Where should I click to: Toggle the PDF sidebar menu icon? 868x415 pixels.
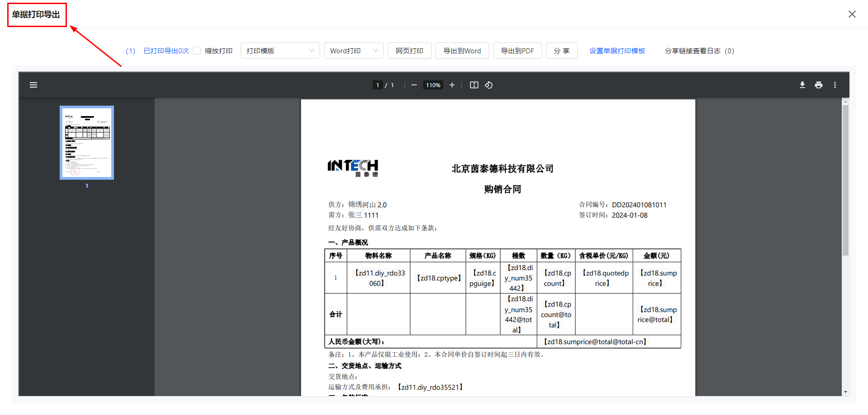coord(33,85)
